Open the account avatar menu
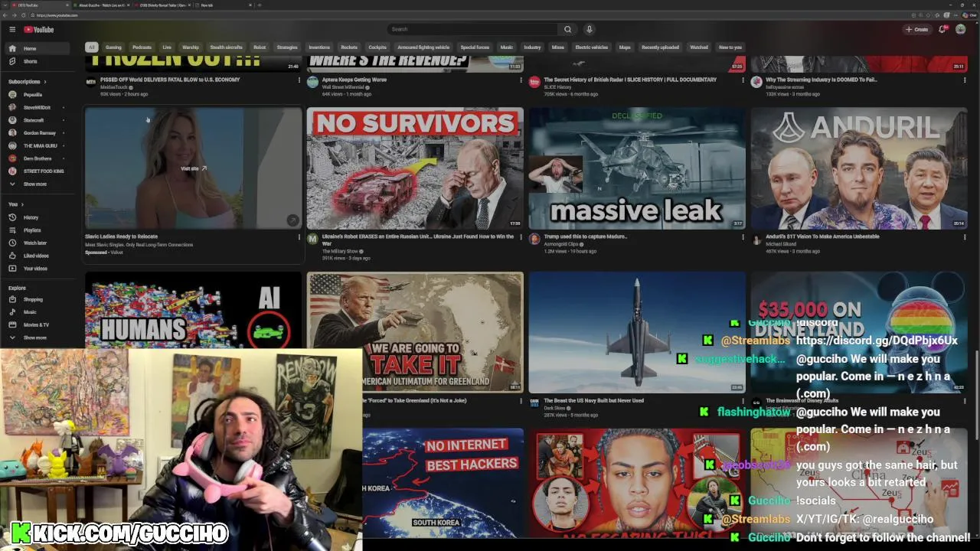Image resolution: width=980 pixels, height=551 pixels. [960, 29]
